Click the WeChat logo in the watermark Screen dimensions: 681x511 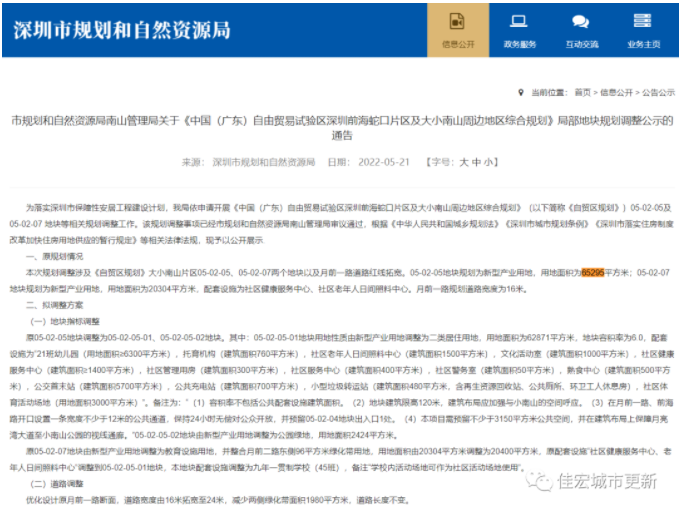(542, 481)
